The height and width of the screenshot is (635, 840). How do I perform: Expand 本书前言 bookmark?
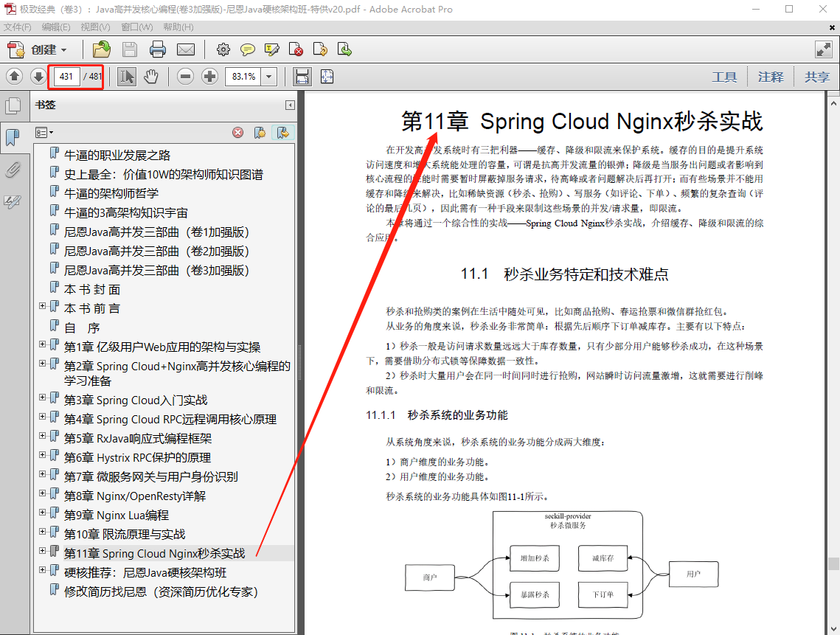coord(42,306)
